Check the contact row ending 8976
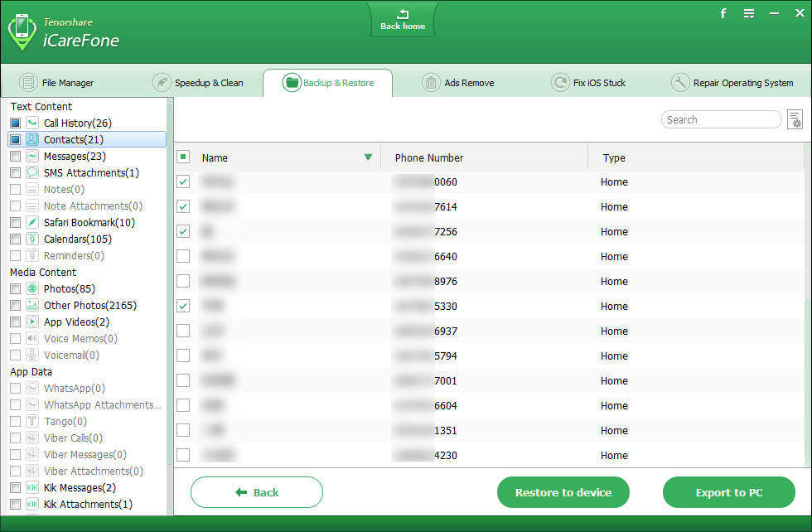Image resolution: width=812 pixels, height=532 pixels. [x=183, y=281]
